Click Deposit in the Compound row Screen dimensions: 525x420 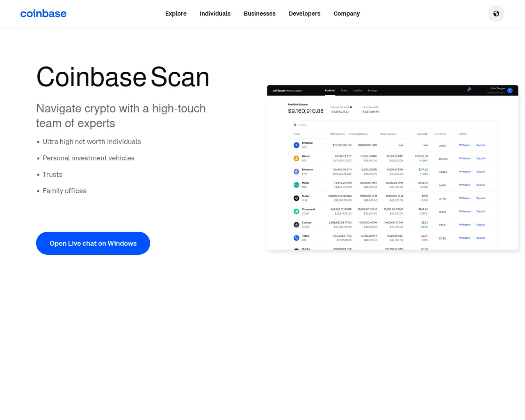[x=481, y=212]
